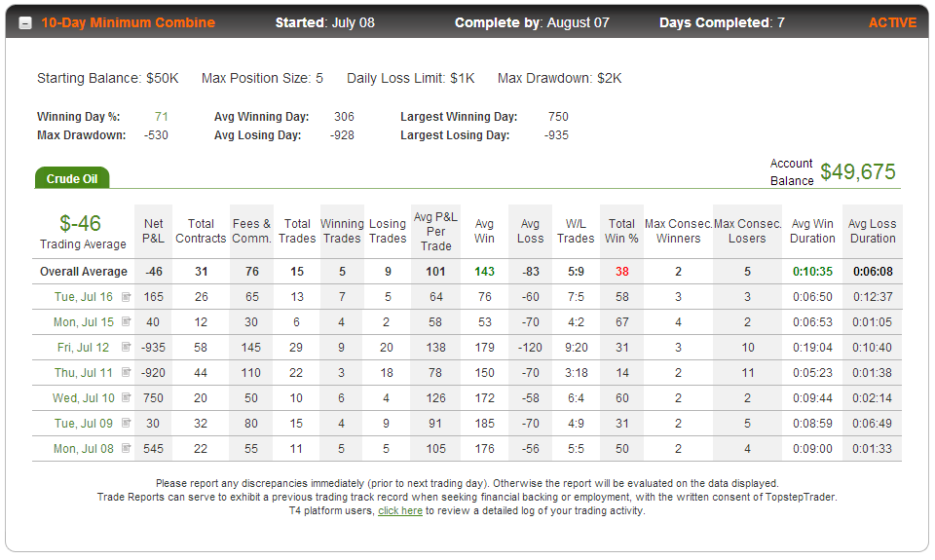Open the Mon, Jul 08 day report
The height and width of the screenshot is (560, 935).
click(x=84, y=448)
